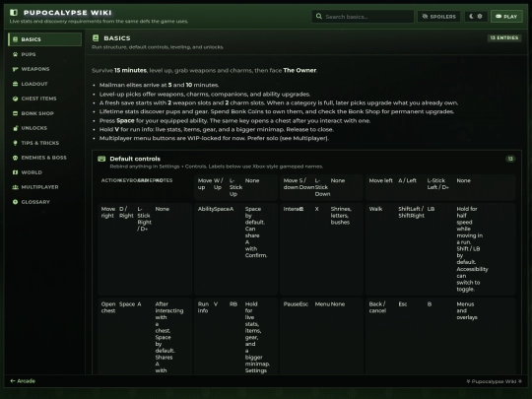Click the 'Open chest' control card label
Viewport: 532px width, 399px height.
click(x=108, y=307)
